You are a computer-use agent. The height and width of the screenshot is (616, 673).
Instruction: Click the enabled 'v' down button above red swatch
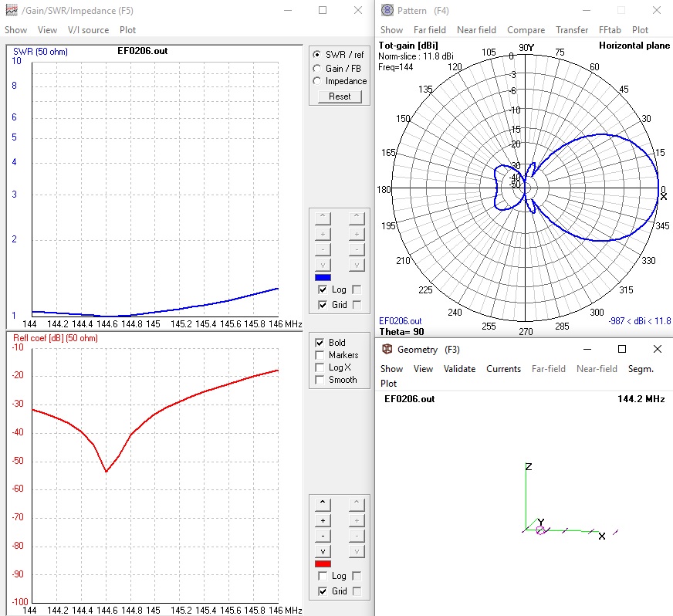(323, 551)
